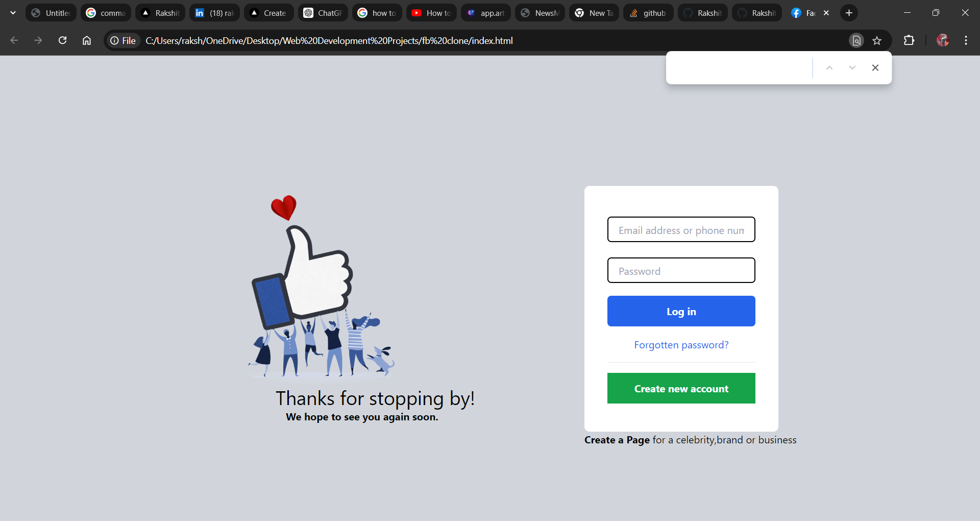The height and width of the screenshot is (521, 980).
Task: Open the Google 'how to' tab
Action: coord(377,13)
